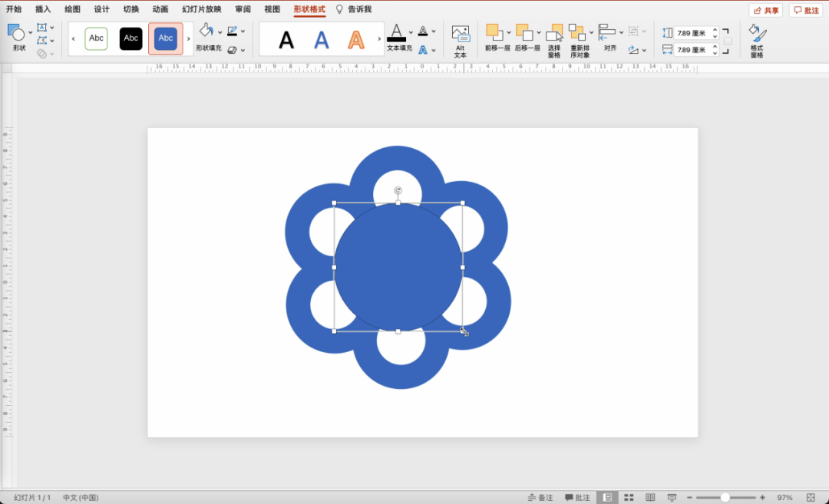This screenshot has height=504, width=829.
Task: Open the Format Pane brush icon
Action: [x=757, y=40]
